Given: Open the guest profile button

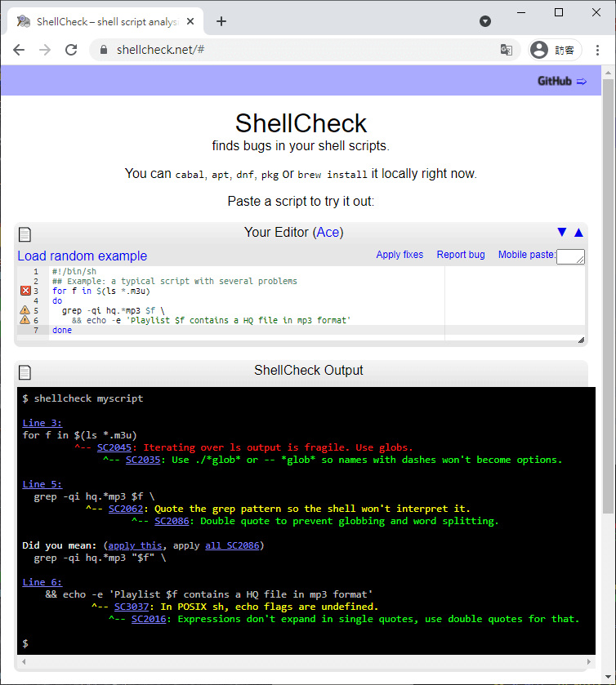Looking at the screenshot, I should (x=555, y=50).
